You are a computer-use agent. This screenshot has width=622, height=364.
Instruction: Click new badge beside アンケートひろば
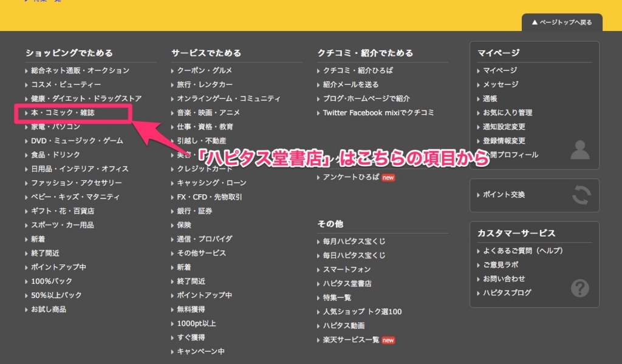(x=388, y=177)
